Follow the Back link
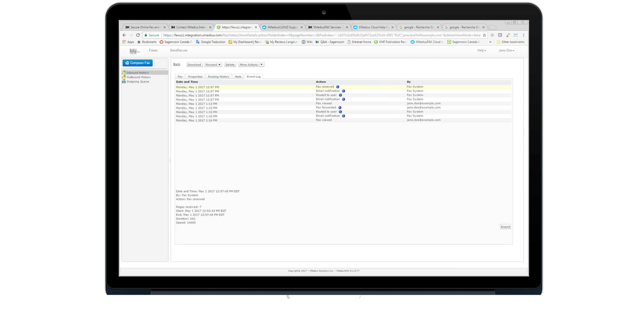The width and height of the screenshot is (644, 317). point(176,64)
